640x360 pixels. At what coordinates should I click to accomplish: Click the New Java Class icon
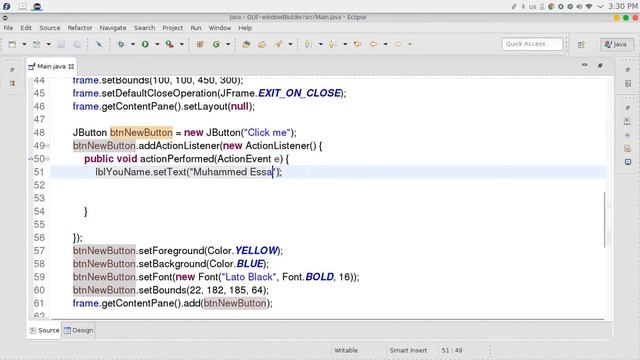[216, 44]
